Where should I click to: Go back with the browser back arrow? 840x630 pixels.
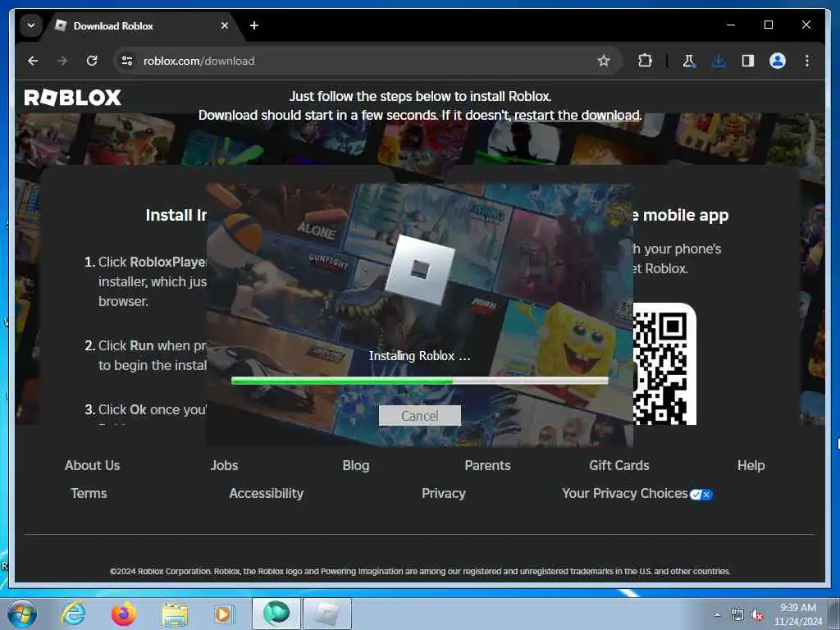pos(33,61)
